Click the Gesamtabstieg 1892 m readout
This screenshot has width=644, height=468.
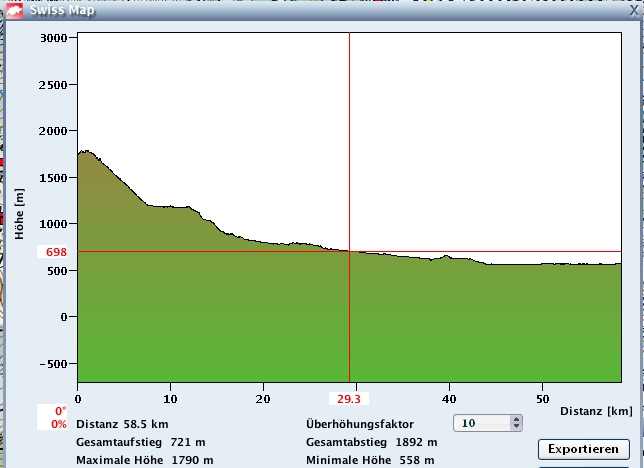coord(371,442)
